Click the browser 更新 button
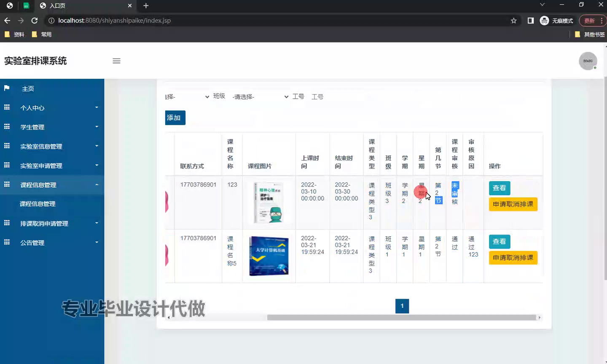This screenshot has width=607, height=364. (593, 21)
